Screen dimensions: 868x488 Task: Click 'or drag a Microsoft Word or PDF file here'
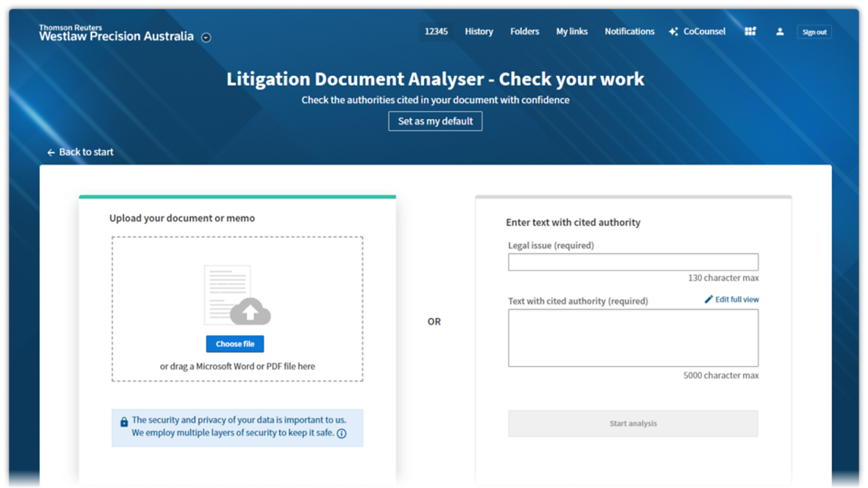[237, 366]
